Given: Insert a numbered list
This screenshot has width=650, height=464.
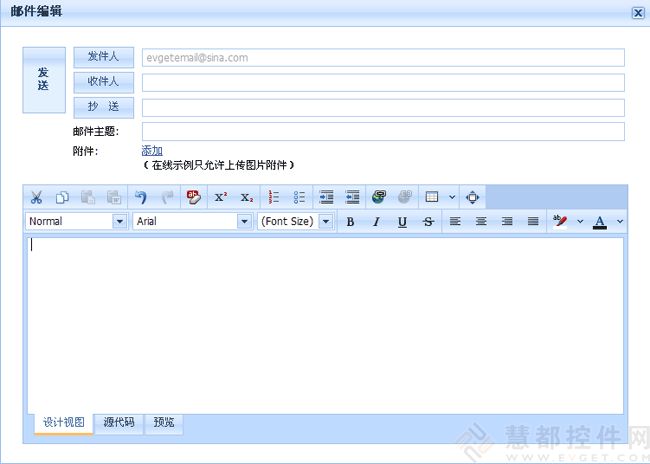Looking at the screenshot, I should pyautogui.click(x=274, y=197).
